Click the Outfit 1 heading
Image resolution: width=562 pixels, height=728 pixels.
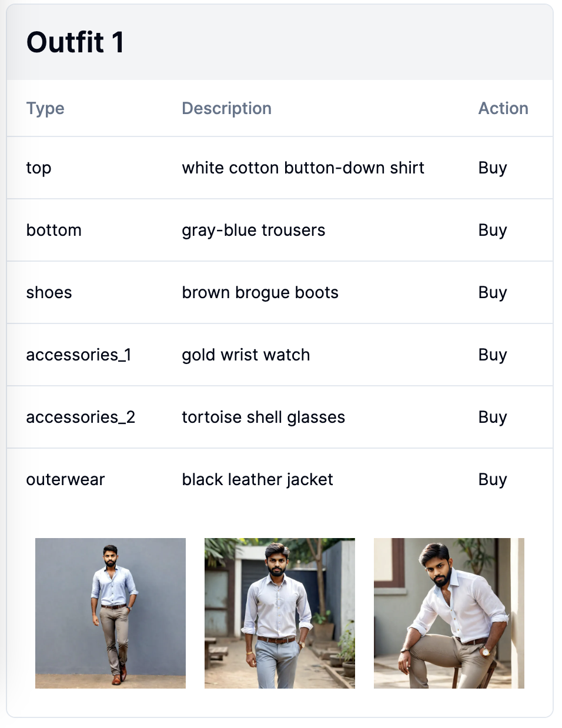75,42
